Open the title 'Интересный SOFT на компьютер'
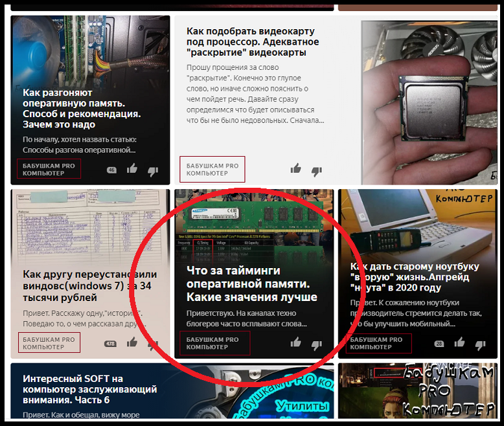The width and height of the screenshot is (504, 426). (89, 389)
